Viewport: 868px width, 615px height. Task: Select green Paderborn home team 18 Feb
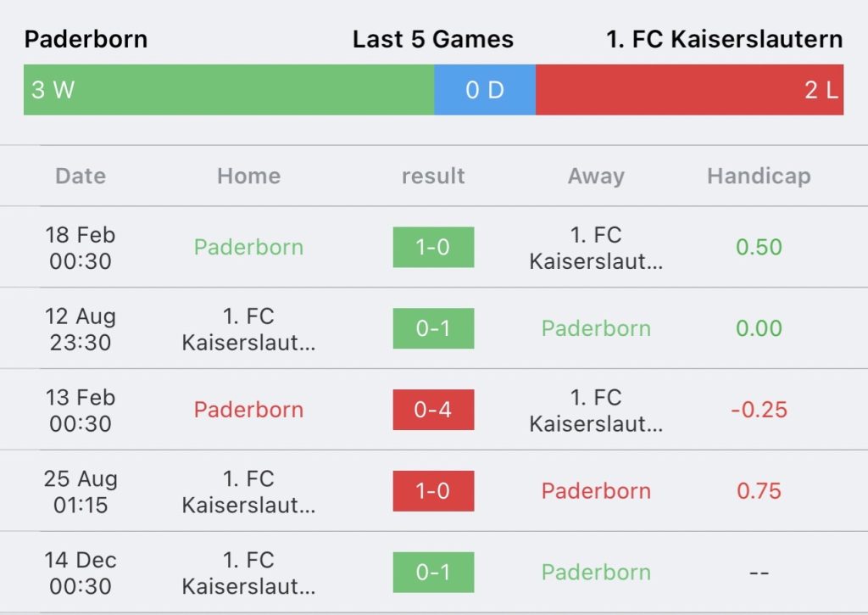coord(248,247)
